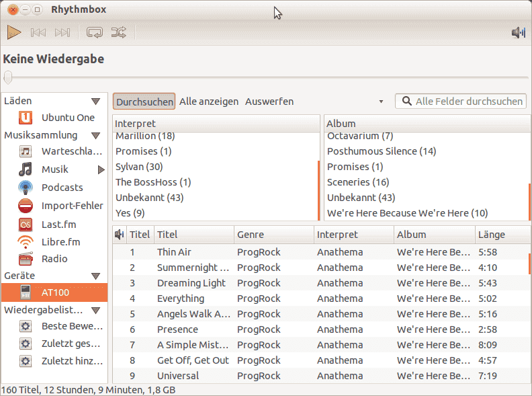Sort tracks by Interpret column in track list

tap(354, 235)
